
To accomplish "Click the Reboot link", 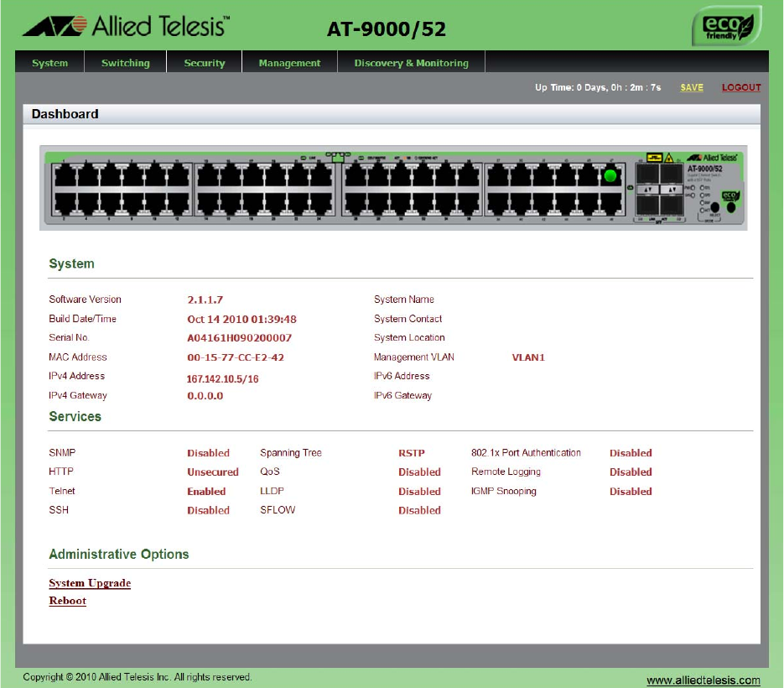I will (68, 601).
